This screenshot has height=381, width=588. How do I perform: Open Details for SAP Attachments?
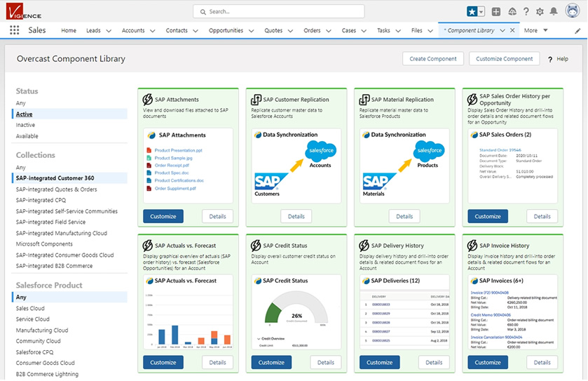tap(217, 216)
